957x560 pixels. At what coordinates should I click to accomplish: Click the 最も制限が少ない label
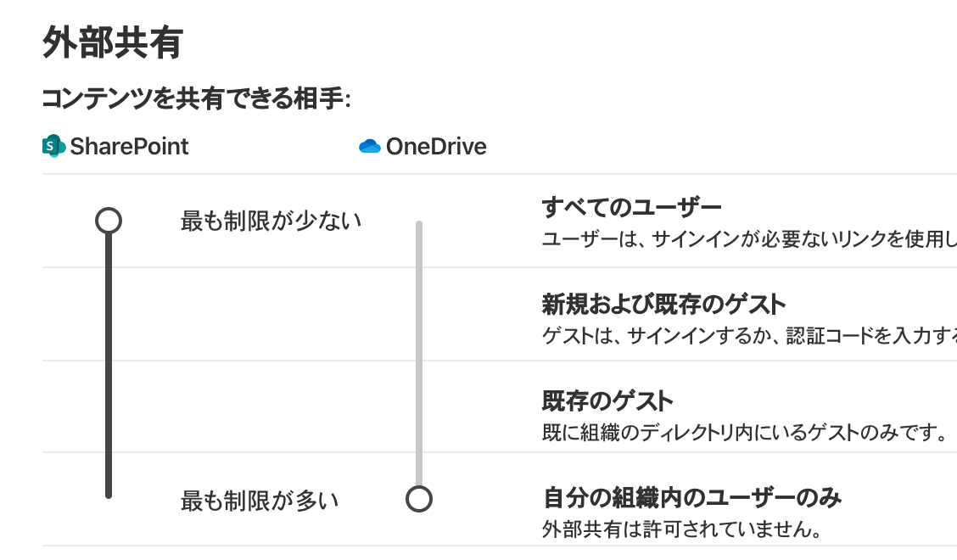point(271,221)
